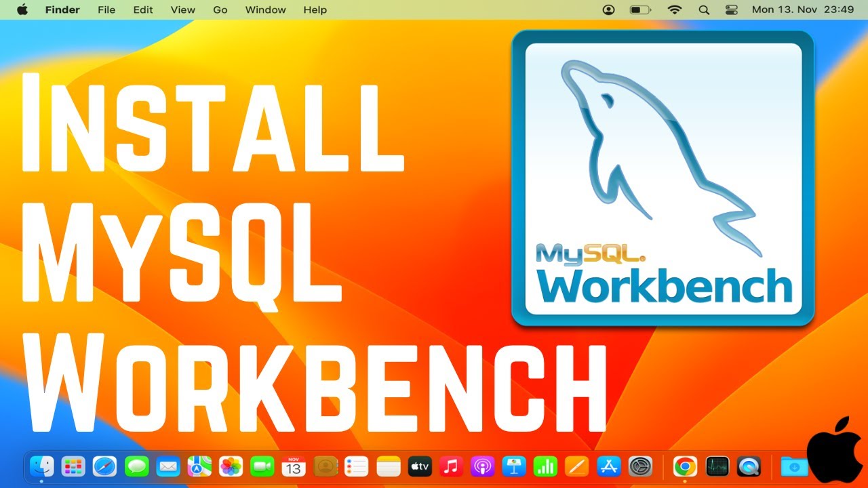Viewport: 868px width, 488px height.
Task: Launch Google Chrome from the Dock
Action: [x=685, y=466]
